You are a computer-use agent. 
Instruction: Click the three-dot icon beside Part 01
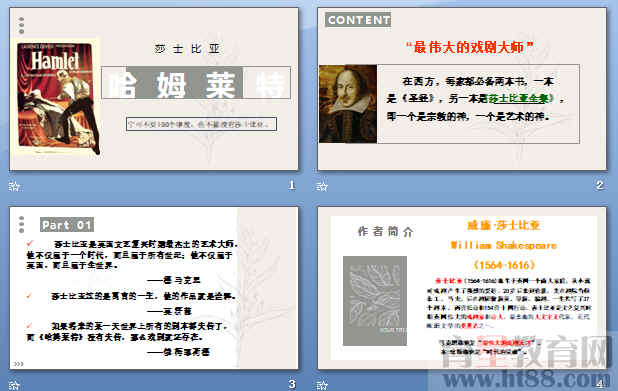(21, 224)
